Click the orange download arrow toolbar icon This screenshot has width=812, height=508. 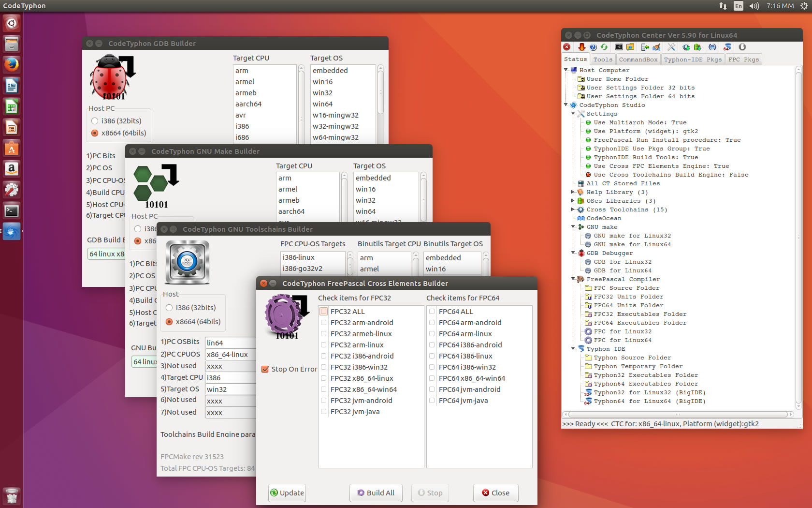click(x=581, y=47)
